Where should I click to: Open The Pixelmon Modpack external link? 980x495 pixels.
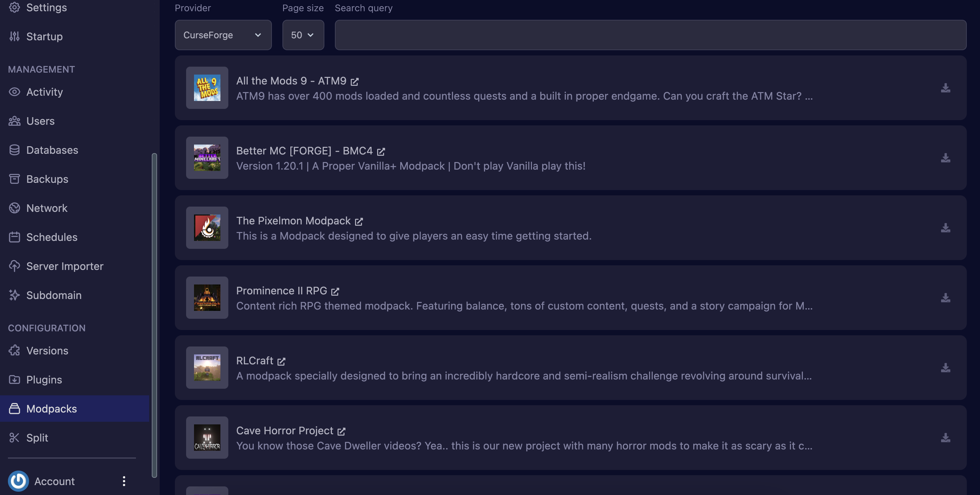coord(358,221)
